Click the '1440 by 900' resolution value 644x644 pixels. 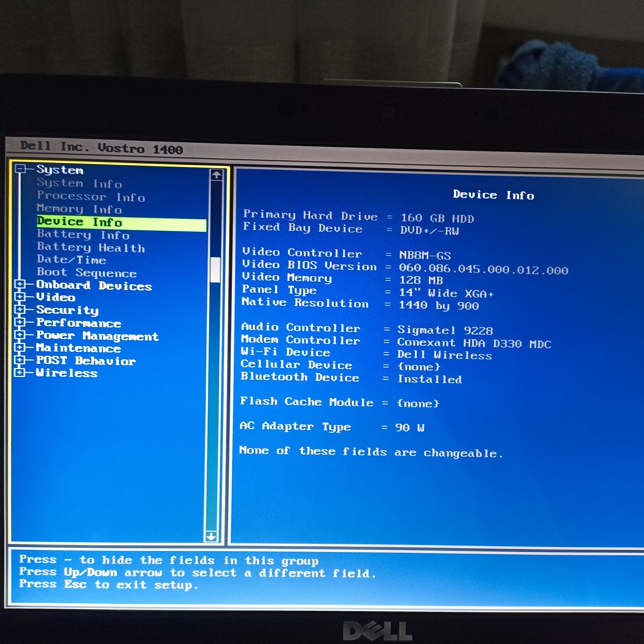pyautogui.click(x=439, y=306)
